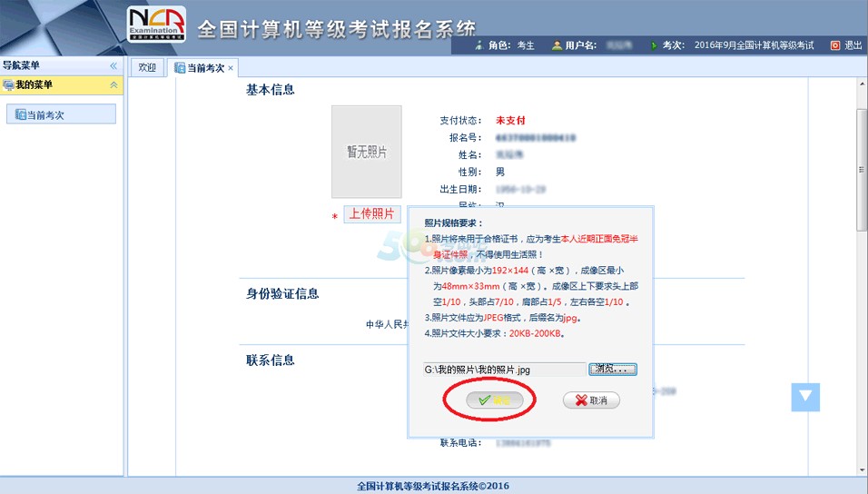Screen dimensions: 868x494
Task: Click the 性别 value 男
Action: 500,172
